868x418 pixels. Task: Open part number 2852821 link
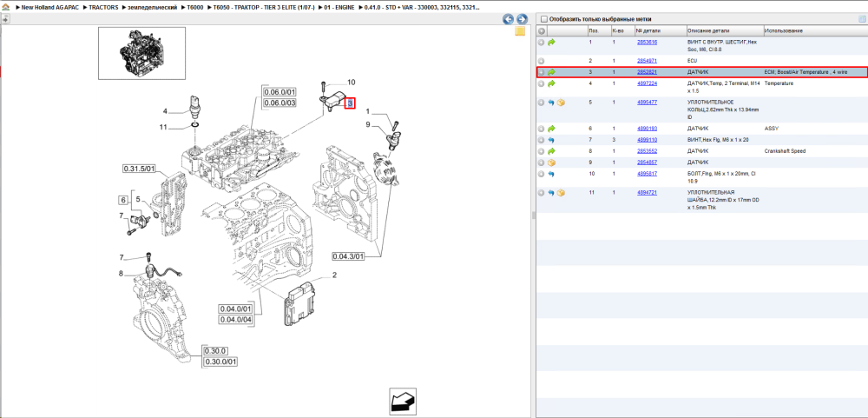click(x=648, y=72)
